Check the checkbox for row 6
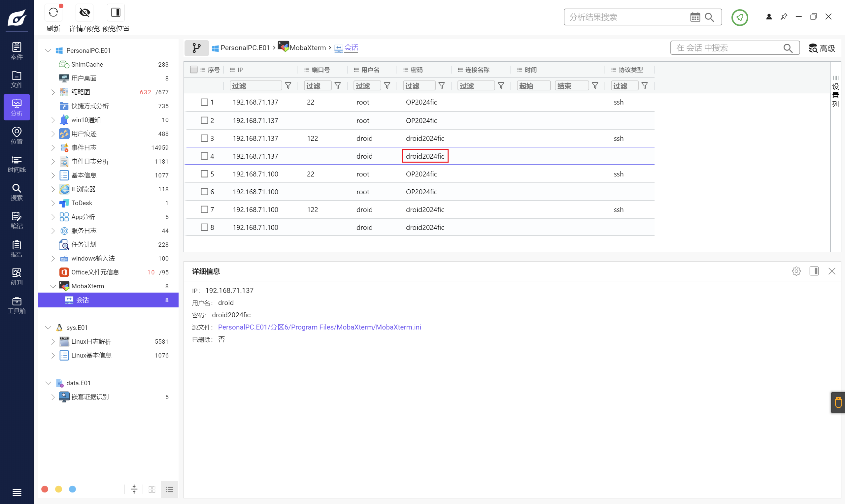 click(204, 192)
